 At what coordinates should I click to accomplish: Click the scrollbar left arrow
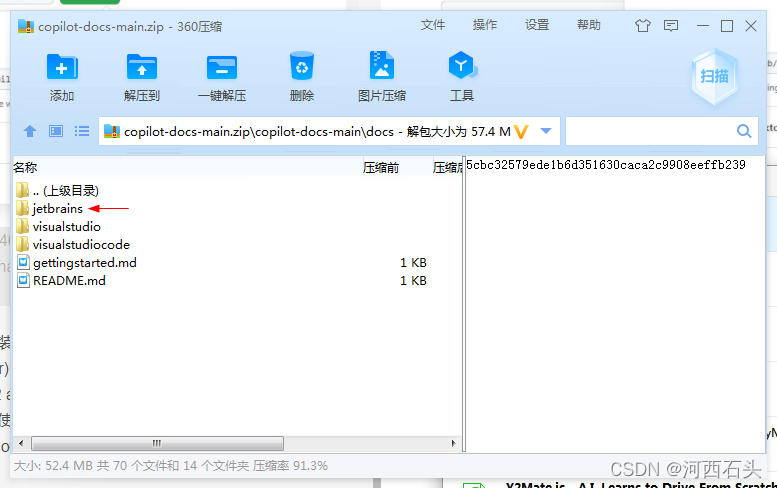point(21,443)
